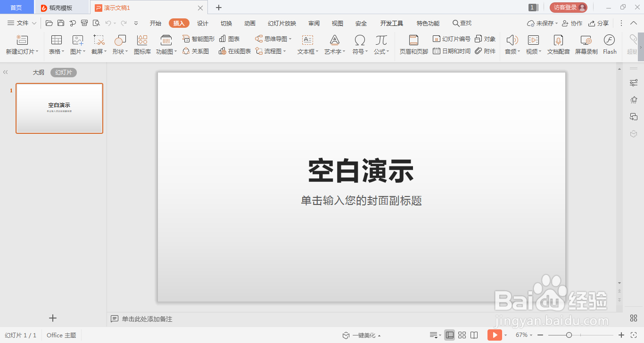Switch to normal view in status bar

(x=450, y=335)
